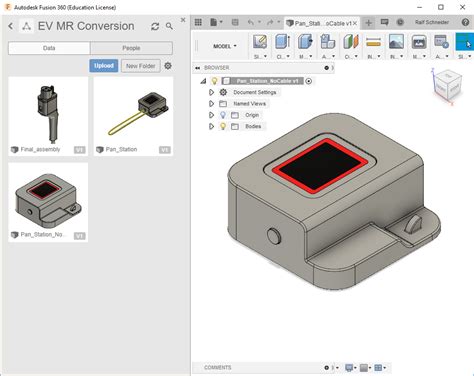
Task: Expand the COMMENTS panel plus icon
Action: 327,368
